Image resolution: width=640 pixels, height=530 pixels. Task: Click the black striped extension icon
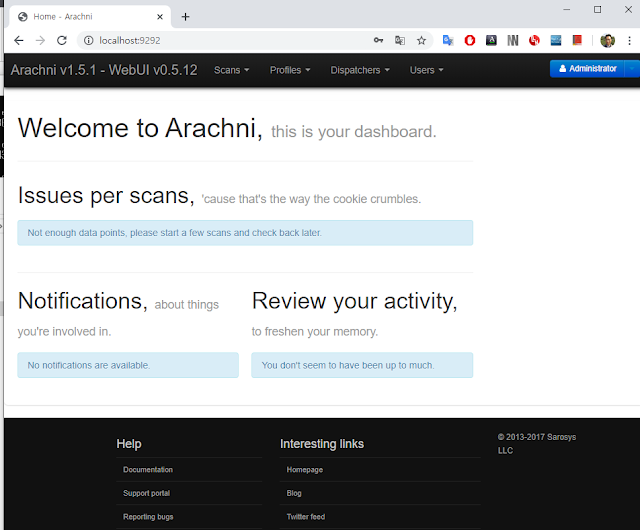513,40
